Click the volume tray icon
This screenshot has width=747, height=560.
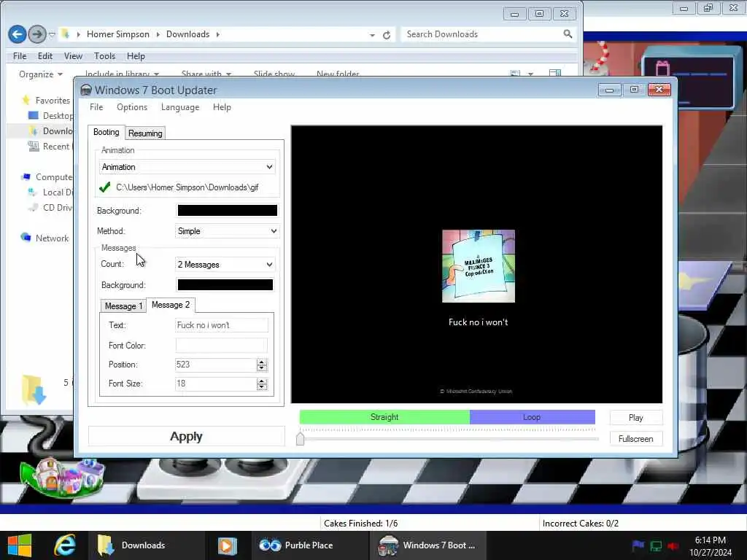673,546
